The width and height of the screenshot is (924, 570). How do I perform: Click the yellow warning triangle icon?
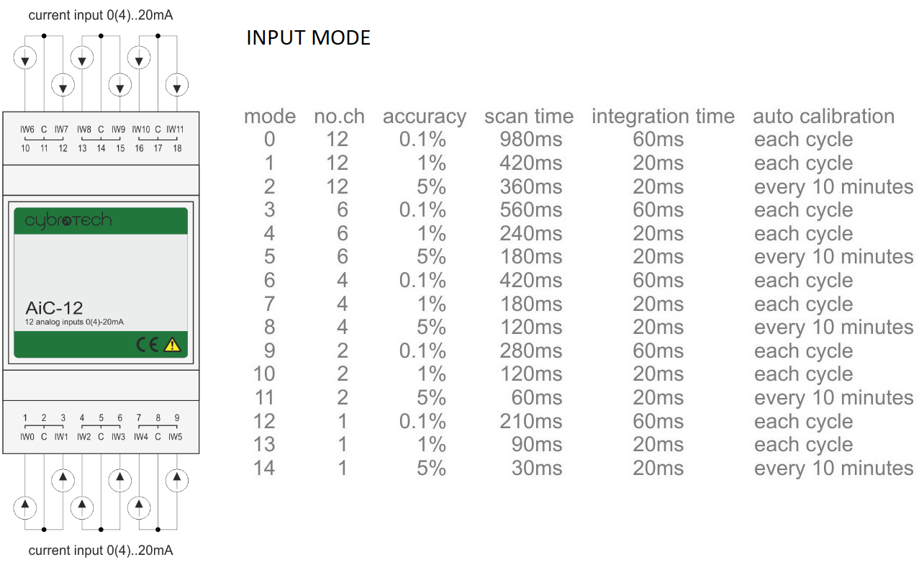coord(172,345)
